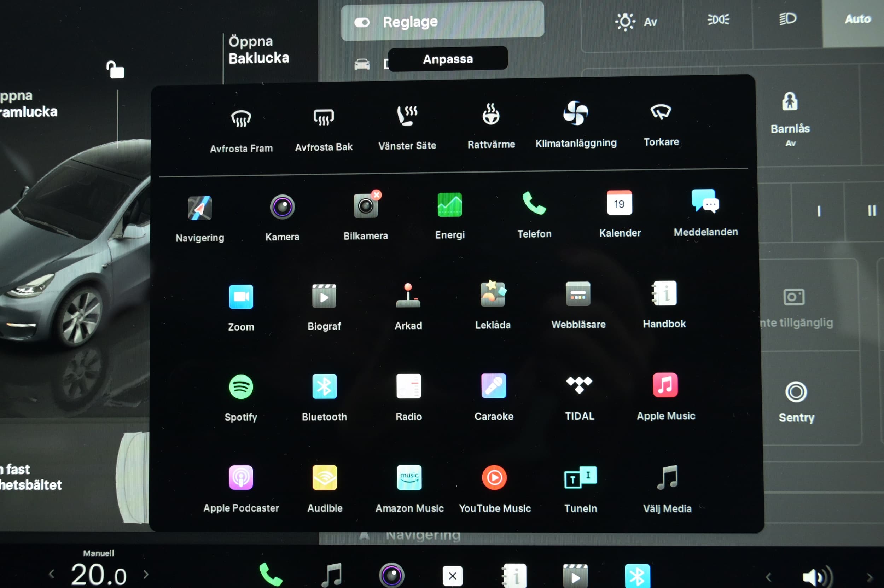Image resolution: width=884 pixels, height=588 pixels.
Task: Select wiper speed II
Action: [x=871, y=211]
